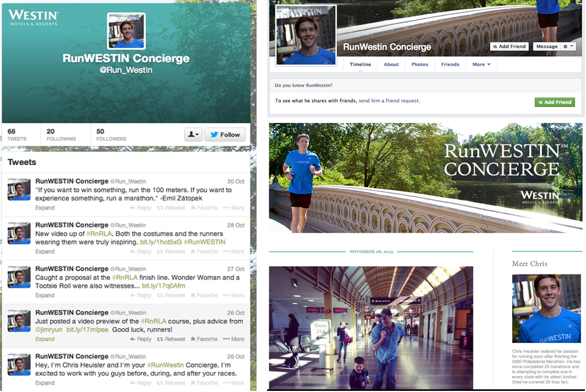Open the 50 Followers list
586x392 pixels.
click(111, 135)
